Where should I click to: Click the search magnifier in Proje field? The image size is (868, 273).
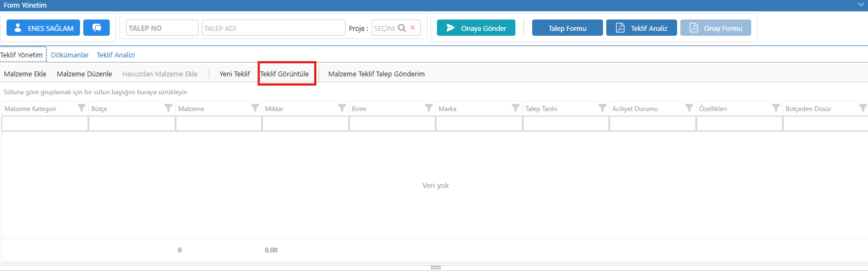pos(402,28)
